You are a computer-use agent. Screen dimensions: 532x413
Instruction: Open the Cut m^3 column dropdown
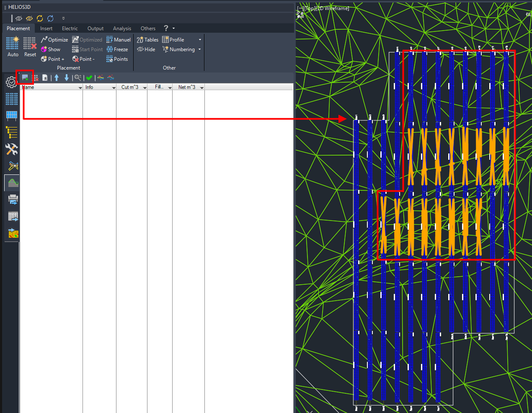(x=145, y=88)
